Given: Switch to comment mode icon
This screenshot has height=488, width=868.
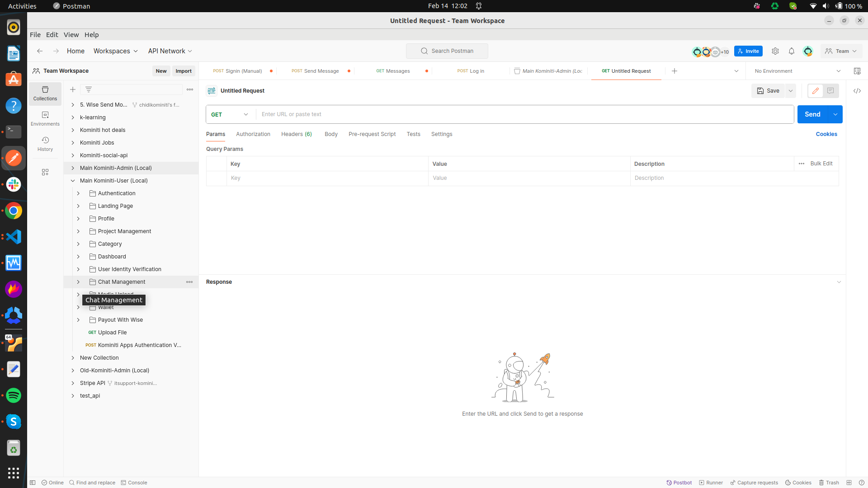Looking at the screenshot, I should coord(830,91).
